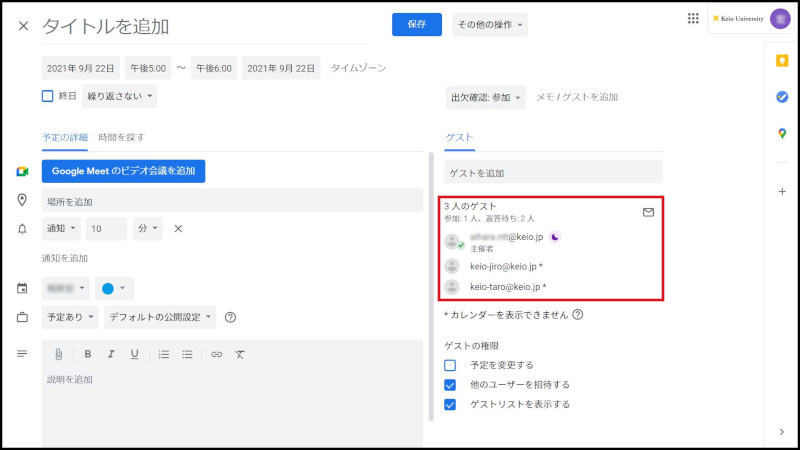Open the 繰り返さない repeat dropdown
Screen dimensions: 800x450
[x=119, y=97]
